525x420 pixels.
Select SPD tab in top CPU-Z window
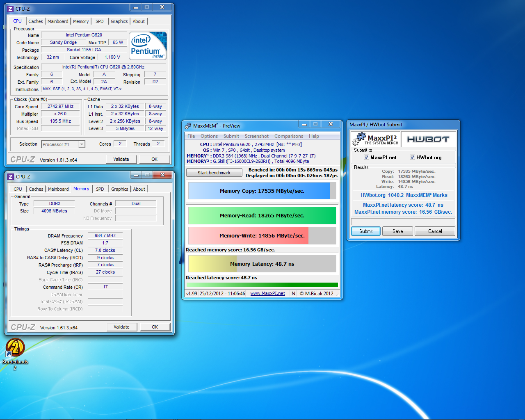pos(100,21)
